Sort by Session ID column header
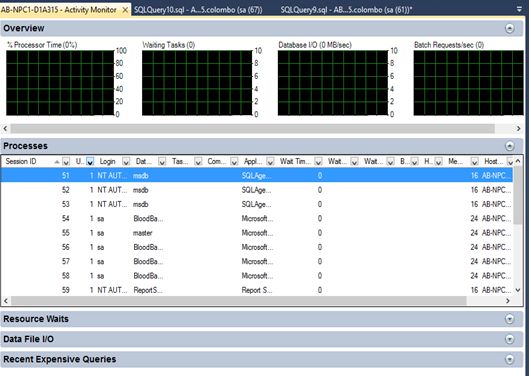The image size is (531, 376). click(x=21, y=161)
